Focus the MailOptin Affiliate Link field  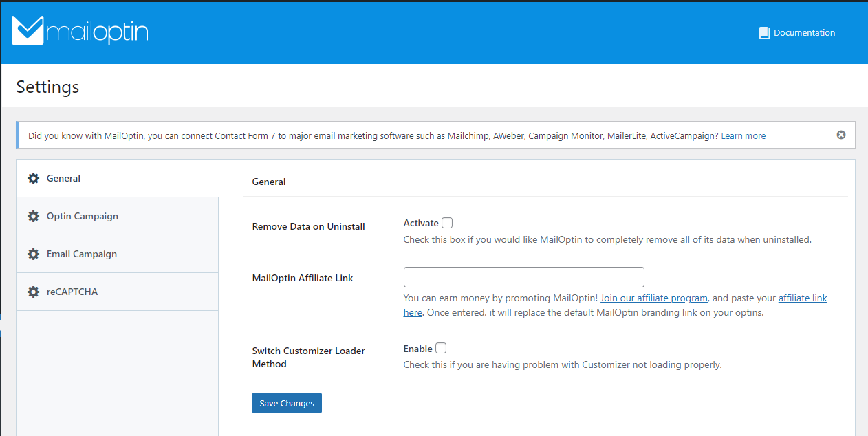coord(523,277)
